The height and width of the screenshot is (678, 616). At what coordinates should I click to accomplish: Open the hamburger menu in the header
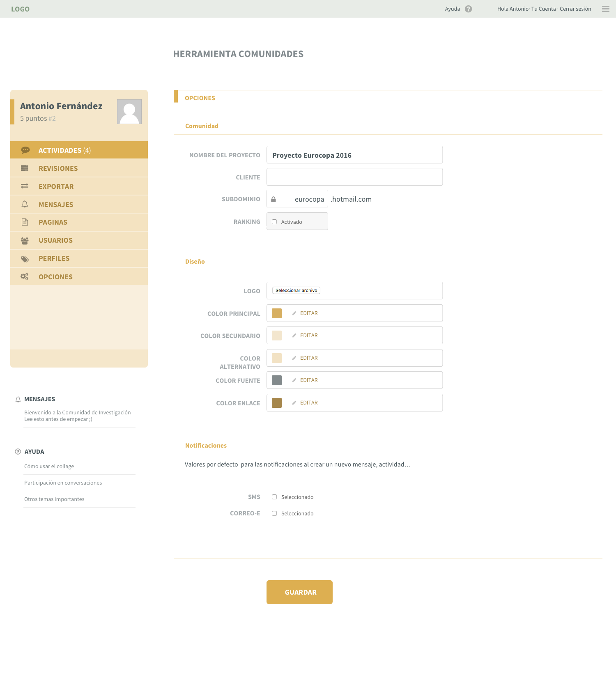click(605, 9)
